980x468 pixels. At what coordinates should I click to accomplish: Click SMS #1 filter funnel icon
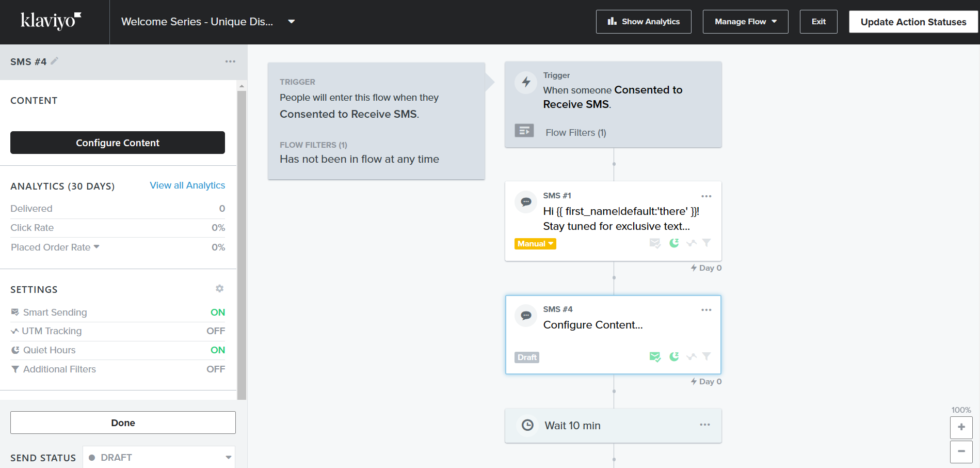point(706,243)
